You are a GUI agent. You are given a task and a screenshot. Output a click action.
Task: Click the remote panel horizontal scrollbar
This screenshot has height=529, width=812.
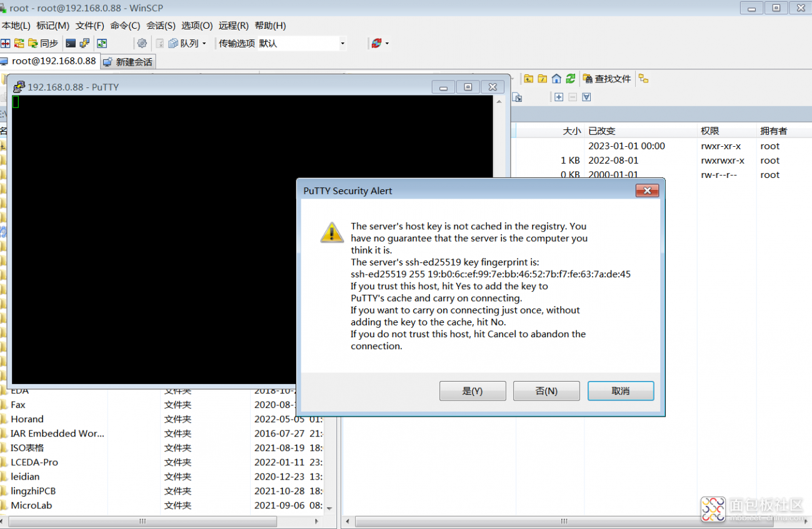[x=564, y=522]
